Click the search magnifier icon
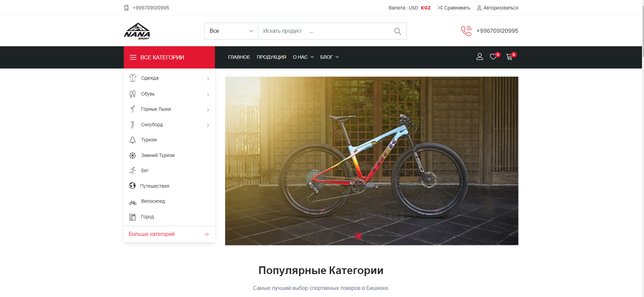644x297 pixels. tap(398, 31)
